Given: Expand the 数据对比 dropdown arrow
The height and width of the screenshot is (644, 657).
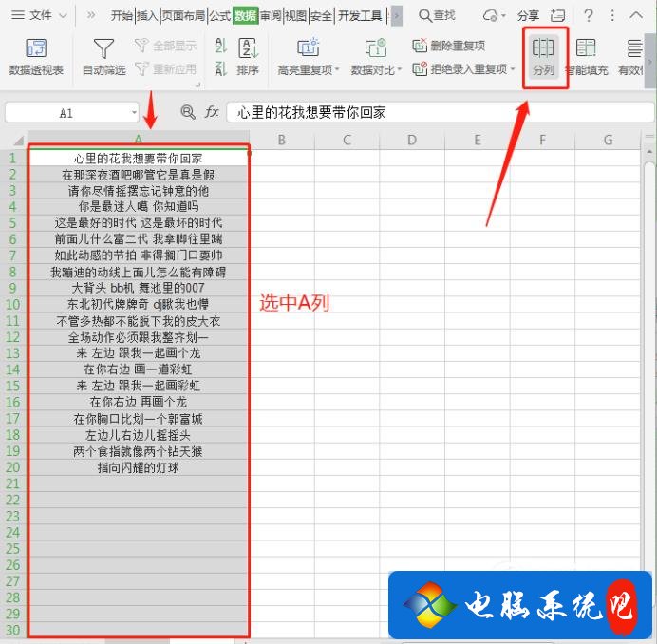Looking at the screenshot, I should coord(399,69).
